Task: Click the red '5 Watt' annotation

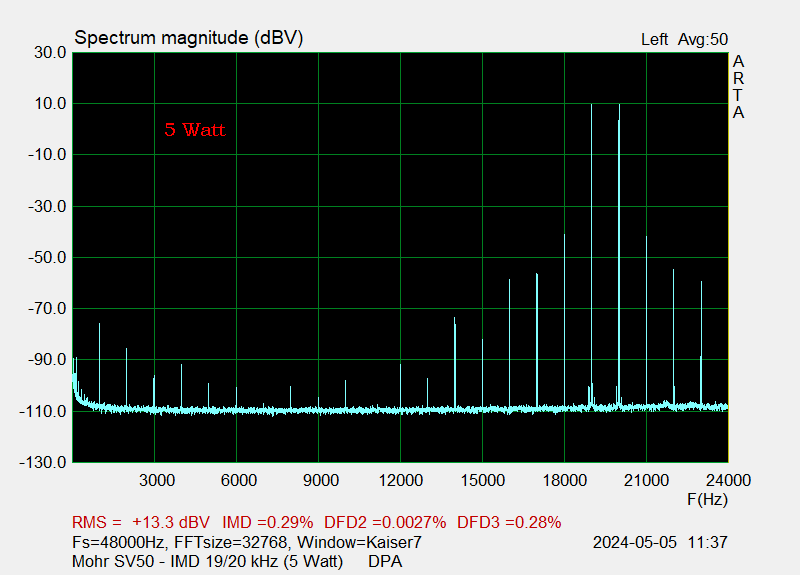Action: click(x=195, y=130)
